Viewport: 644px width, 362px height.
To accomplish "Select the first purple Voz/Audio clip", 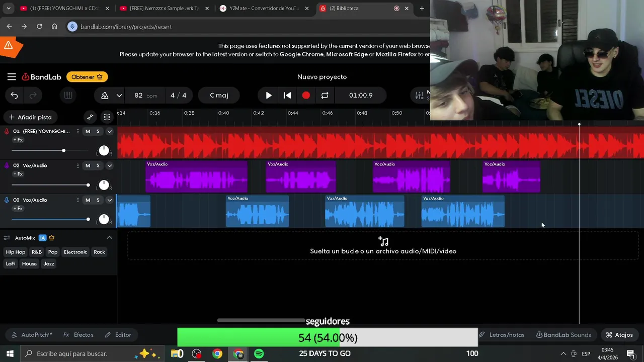I will click(x=196, y=176).
